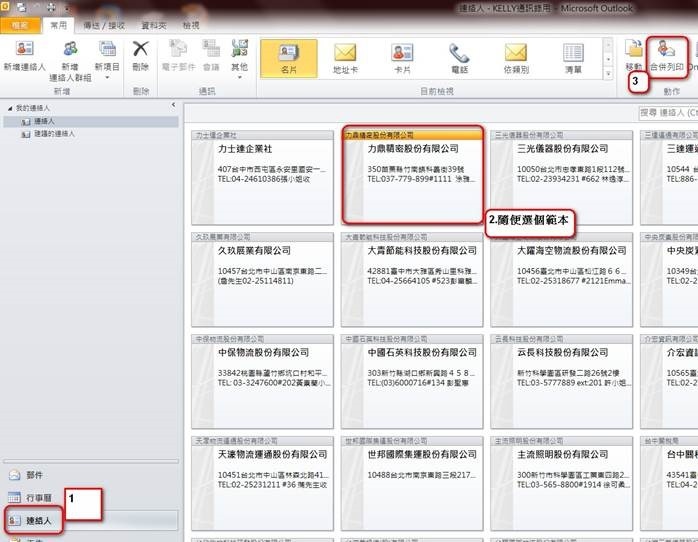This screenshot has width=698, height=542.
Task: Collapse the My Contacts (我的連絡人) group
Action: [10, 108]
